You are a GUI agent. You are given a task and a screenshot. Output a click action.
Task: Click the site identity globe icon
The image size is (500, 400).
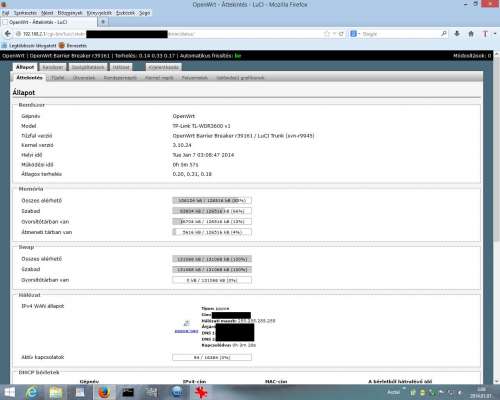tap(19, 34)
